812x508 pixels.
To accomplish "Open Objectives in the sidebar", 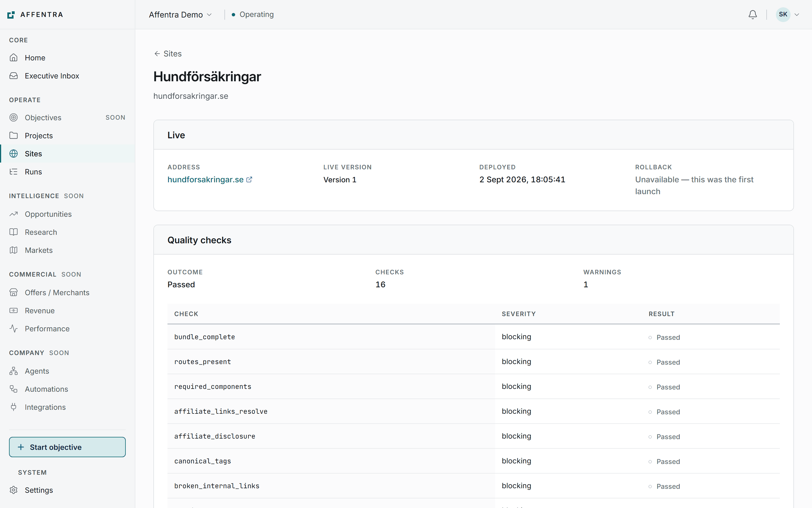I will (67, 117).
